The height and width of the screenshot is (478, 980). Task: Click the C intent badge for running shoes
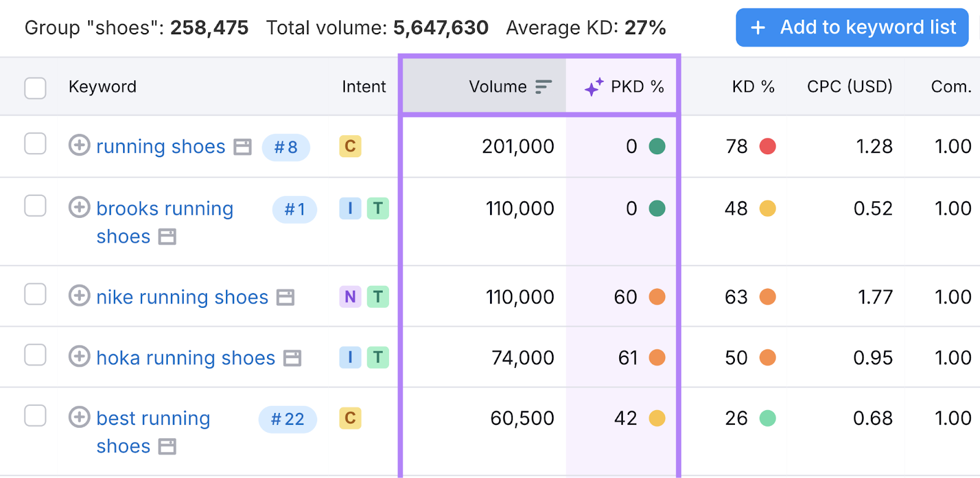click(x=350, y=146)
